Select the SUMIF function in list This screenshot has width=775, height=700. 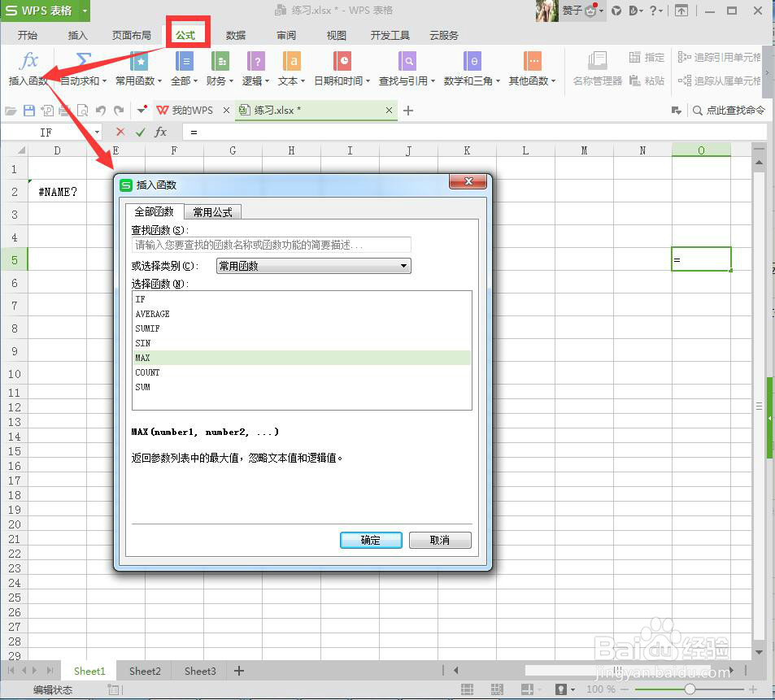(x=302, y=328)
